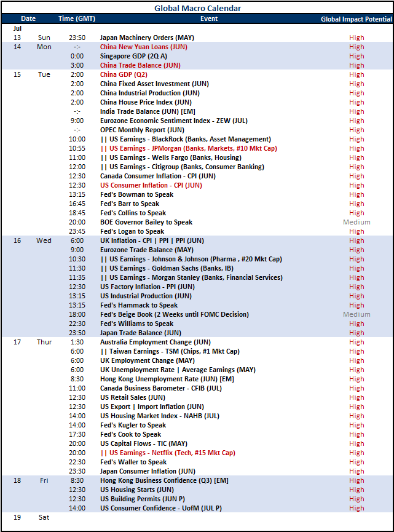Click 'Fed's Logan to Speak' event
The image size is (394, 532).
click(132, 231)
